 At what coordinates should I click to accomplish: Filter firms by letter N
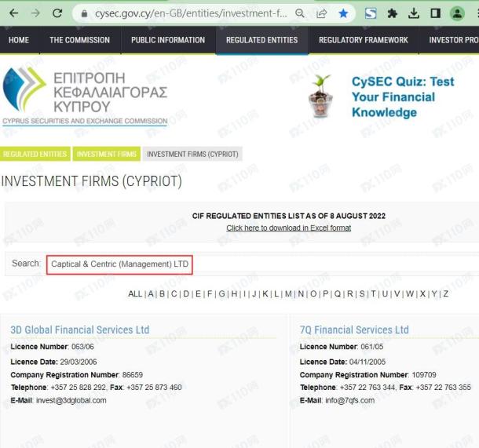(301, 294)
